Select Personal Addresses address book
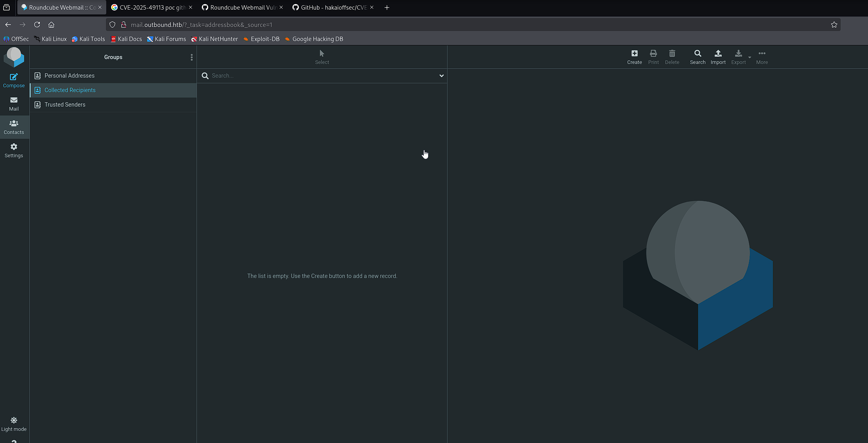 [69, 76]
